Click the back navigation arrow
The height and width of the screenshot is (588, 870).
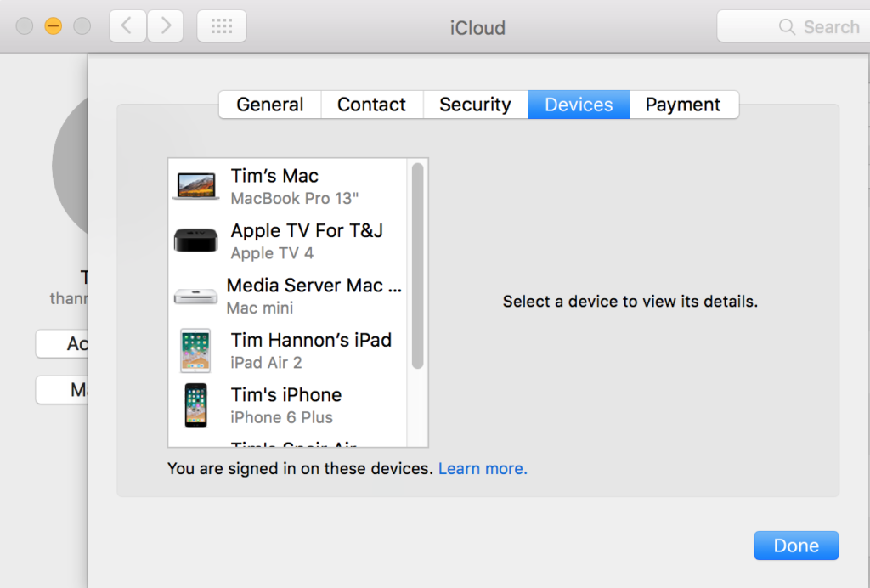(x=127, y=26)
